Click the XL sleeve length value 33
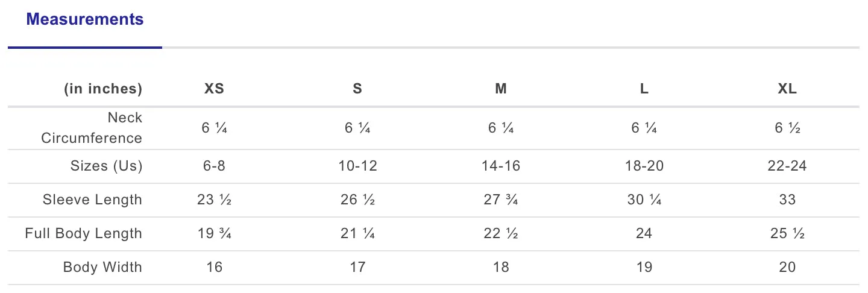The image size is (868, 293). tap(787, 200)
